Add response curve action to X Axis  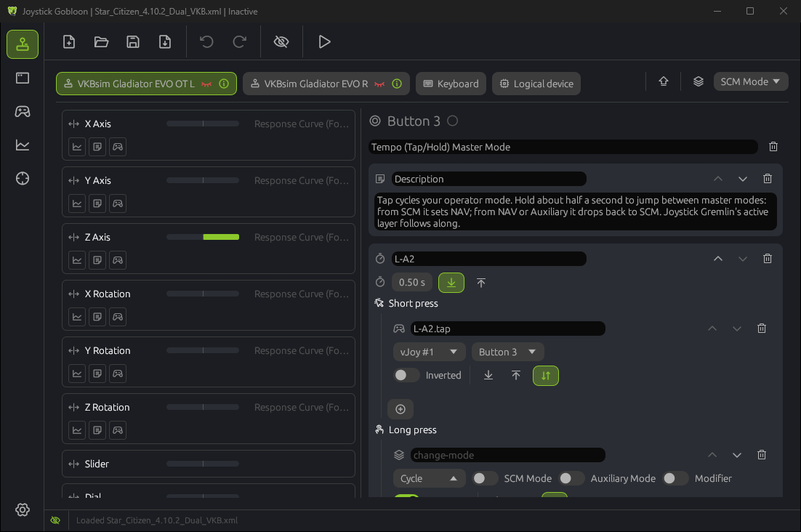tap(77, 147)
